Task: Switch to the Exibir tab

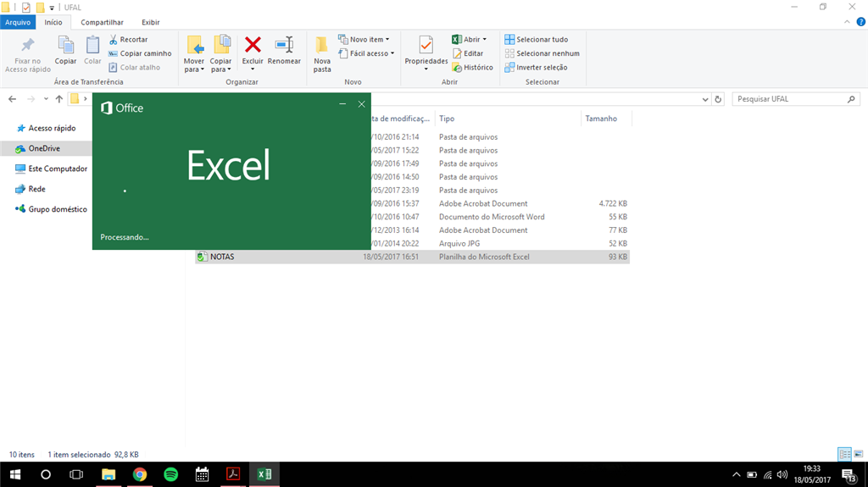Action: [151, 22]
